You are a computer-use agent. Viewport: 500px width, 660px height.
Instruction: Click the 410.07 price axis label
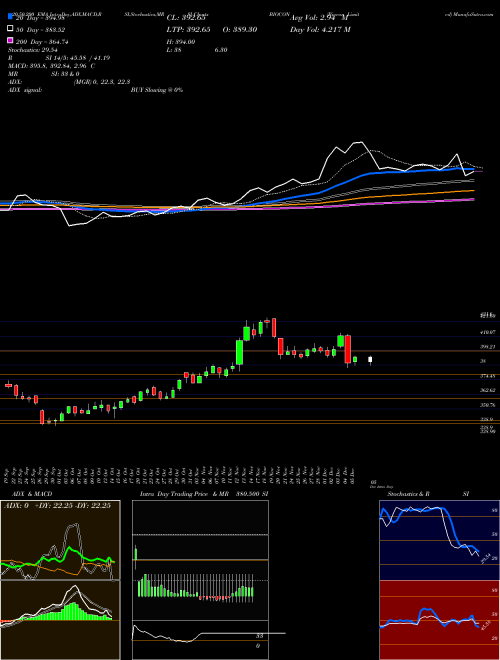488,333
